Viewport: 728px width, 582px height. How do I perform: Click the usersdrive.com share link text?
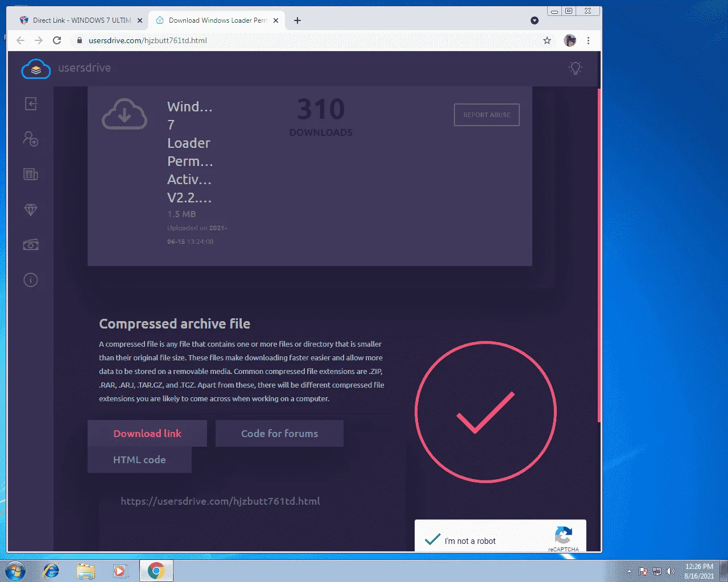point(220,501)
